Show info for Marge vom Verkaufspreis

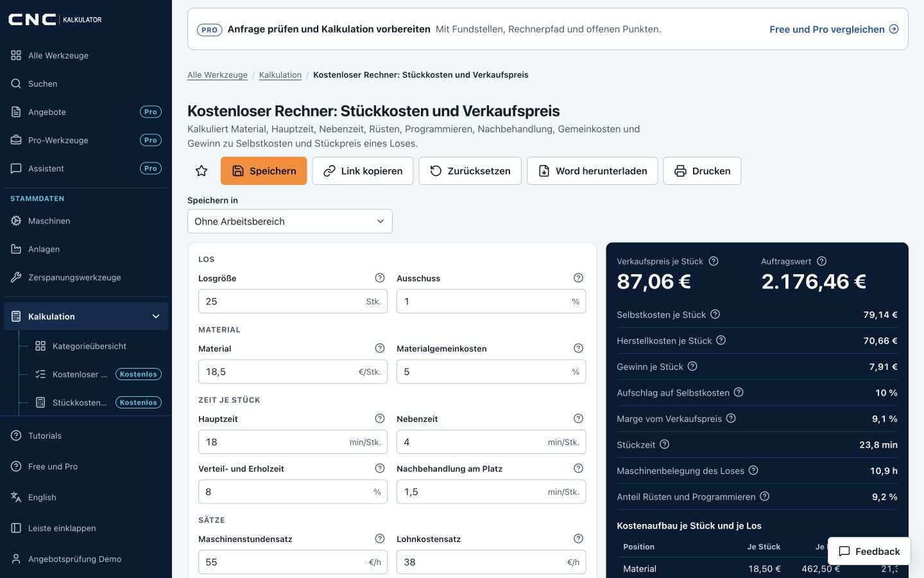tap(731, 418)
